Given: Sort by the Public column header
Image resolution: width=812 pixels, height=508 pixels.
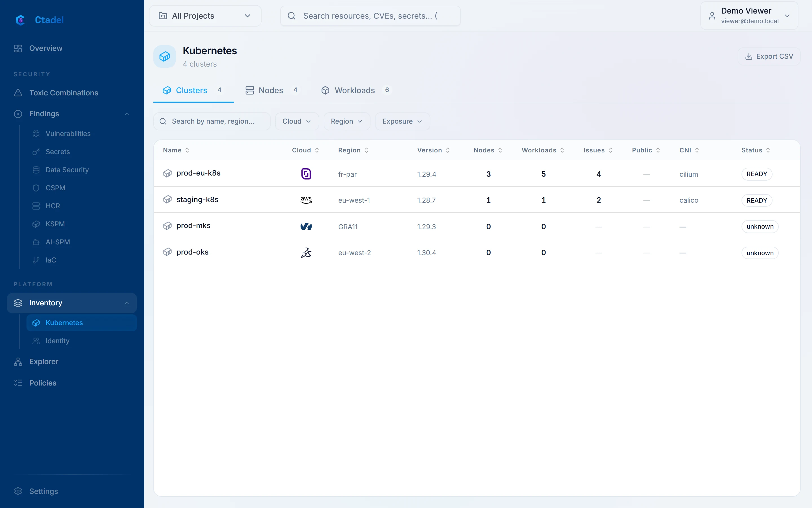Looking at the screenshot, I should tap(646, 150).
